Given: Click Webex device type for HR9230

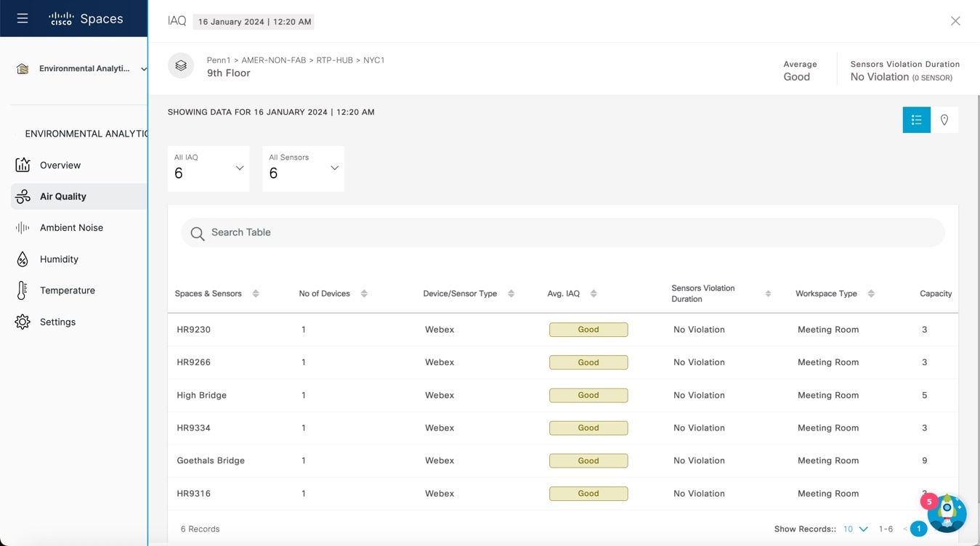Looking at the screenshot, I should (440, 330).
